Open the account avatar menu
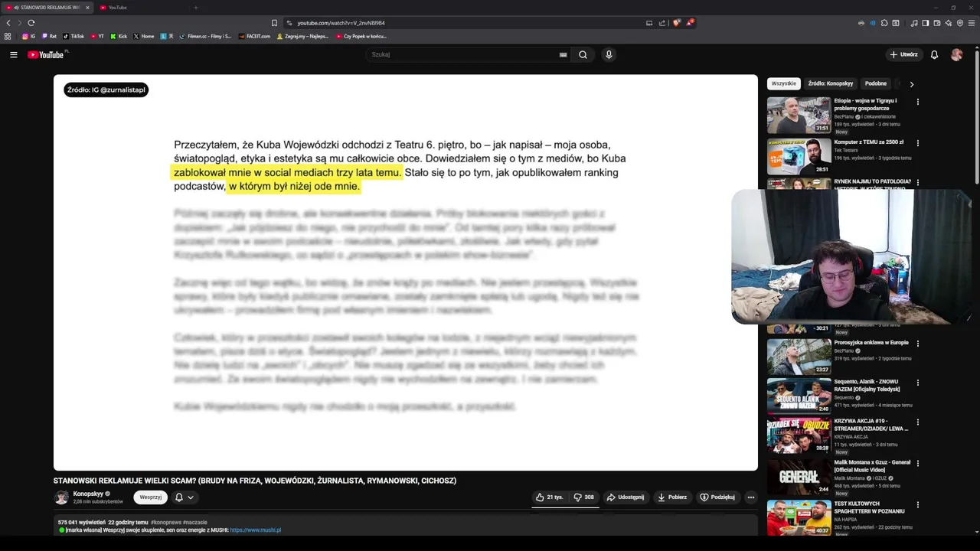The height and width of the screenshot is (551, 980). point(956,54)
